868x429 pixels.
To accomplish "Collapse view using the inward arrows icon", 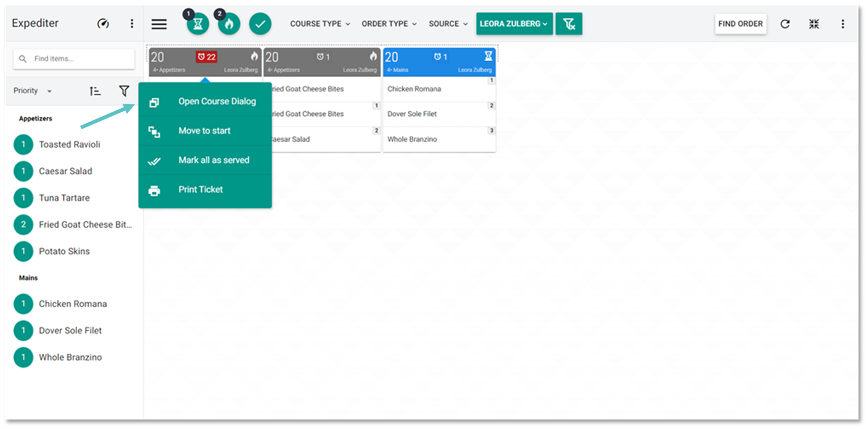I will click(814, 24).
